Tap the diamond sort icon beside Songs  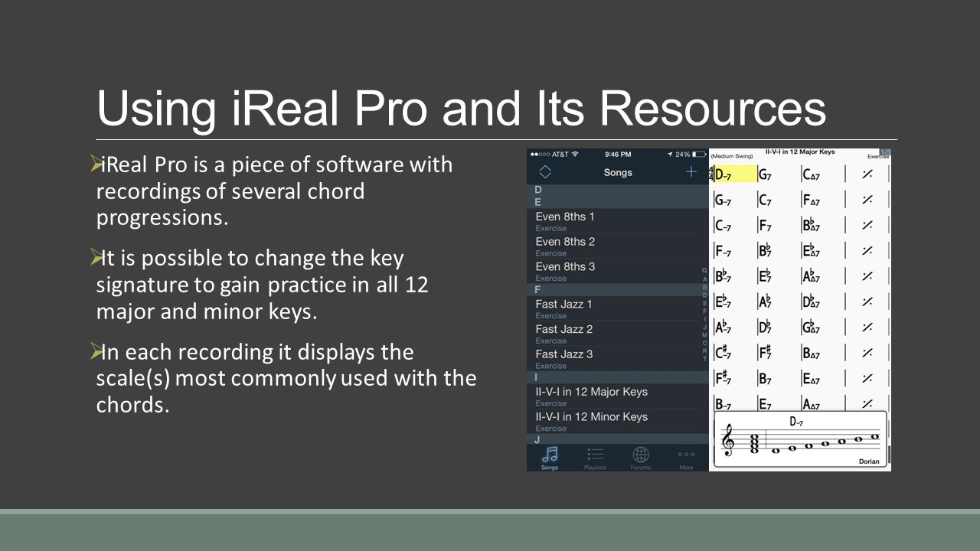pos(545,172)
